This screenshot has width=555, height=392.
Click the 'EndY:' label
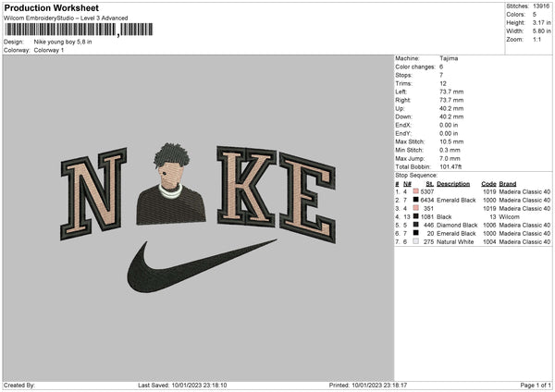point(403,133)
